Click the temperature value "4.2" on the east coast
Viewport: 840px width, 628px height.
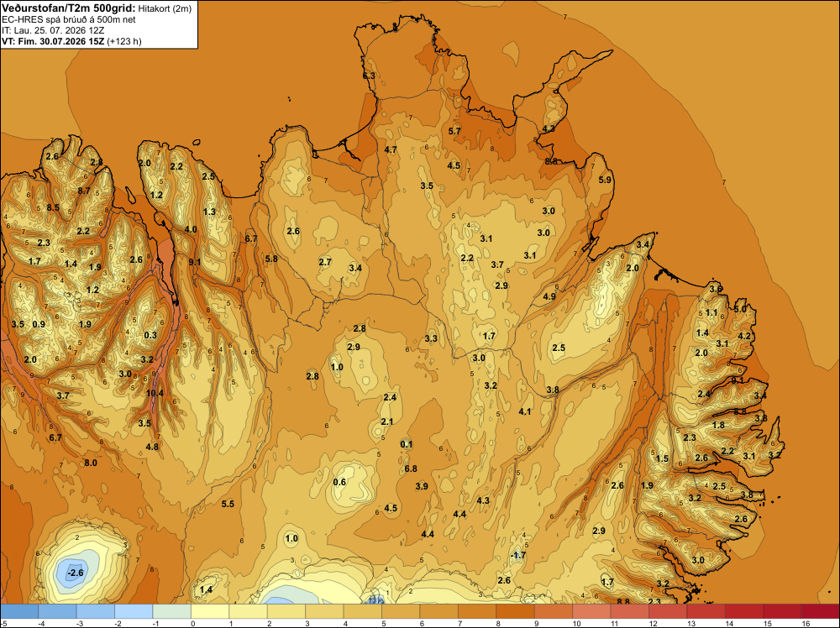pyautogui.click(x=744, y=336)
